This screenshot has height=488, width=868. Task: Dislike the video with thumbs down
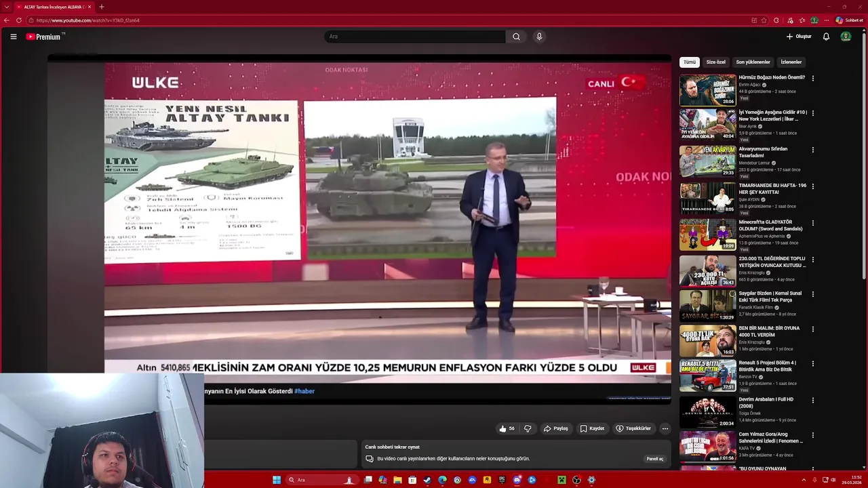pos(528,428)
